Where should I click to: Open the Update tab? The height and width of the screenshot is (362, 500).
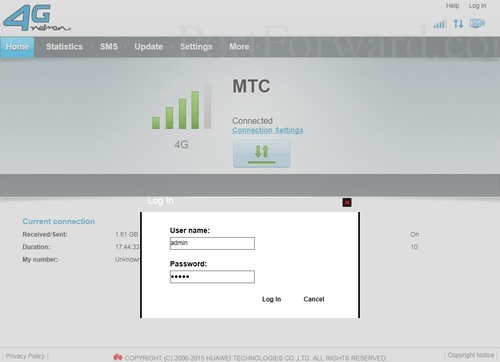(x=149, y=47)
